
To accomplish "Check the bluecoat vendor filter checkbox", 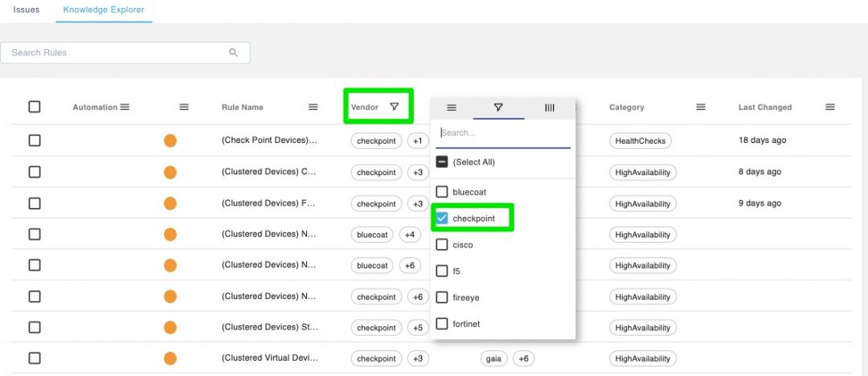I will (442, 192).
